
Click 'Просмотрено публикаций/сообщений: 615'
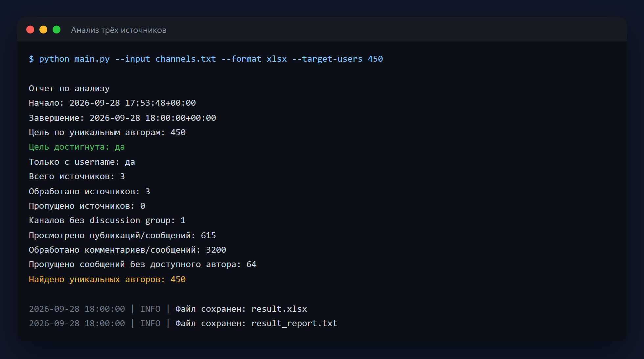[x=123, y=236]
